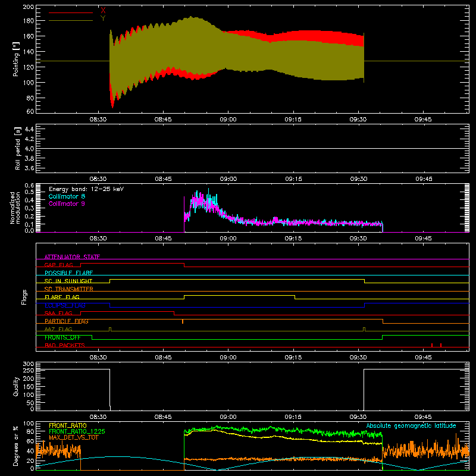Viewport: 476px width, 476px height.
Task: Click the Roll period axis title
Action: tap(18, 148)
